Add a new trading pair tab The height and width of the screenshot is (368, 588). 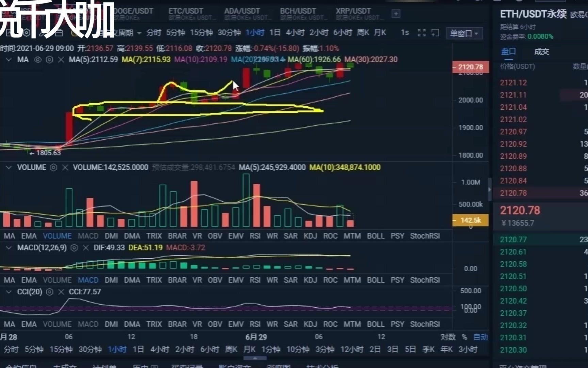[x=396, y=14]
